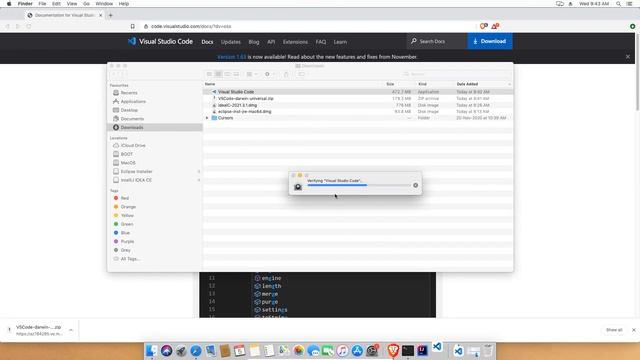
Task: Open the Finder menu in menu bar
Action: 25,4
